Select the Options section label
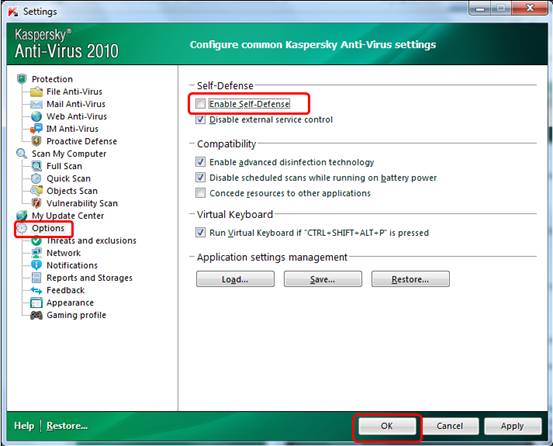Viewport: 553px width, 446px height. coord(48,228)
